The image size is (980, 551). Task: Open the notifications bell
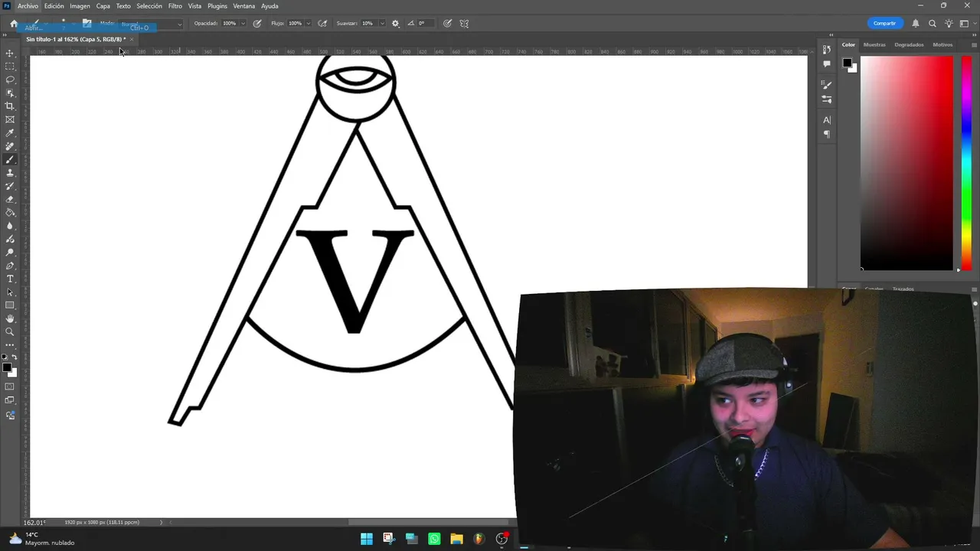916,23
